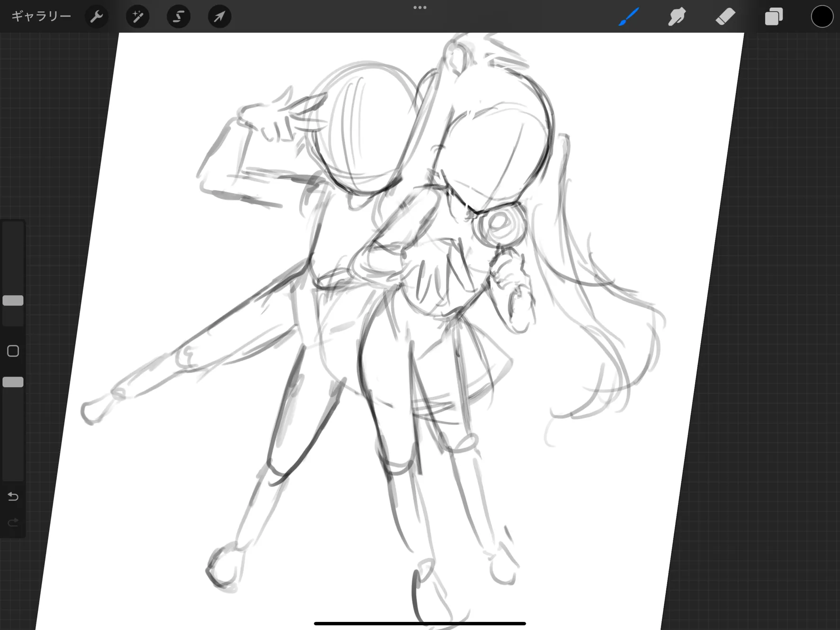Activate the Transform arrow tool
The image size is (840, 630).
point(219,17)
